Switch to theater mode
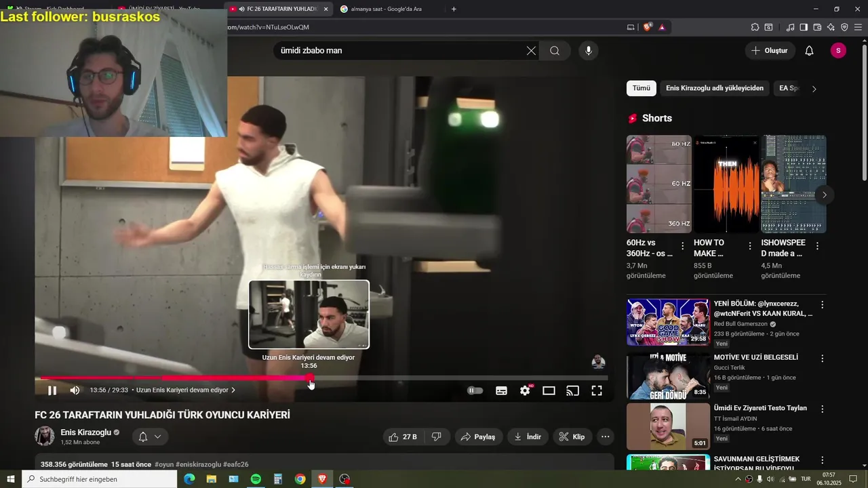Image resolution: width=868 pixels, height=488 pixels. [x=549, y=390]
